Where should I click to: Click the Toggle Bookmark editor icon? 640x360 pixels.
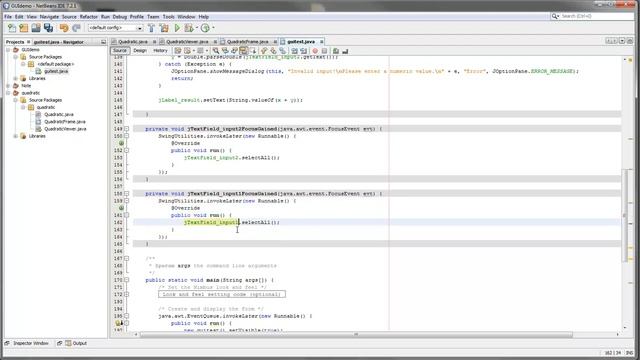coord(282,51)
